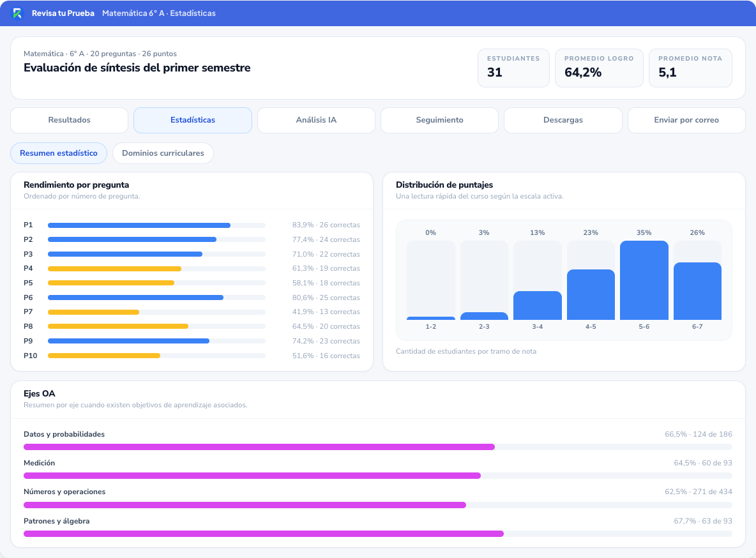756x558 pixels.
Task: Click the Promedio Logro 64,2% card
Action: pos(599,68)
